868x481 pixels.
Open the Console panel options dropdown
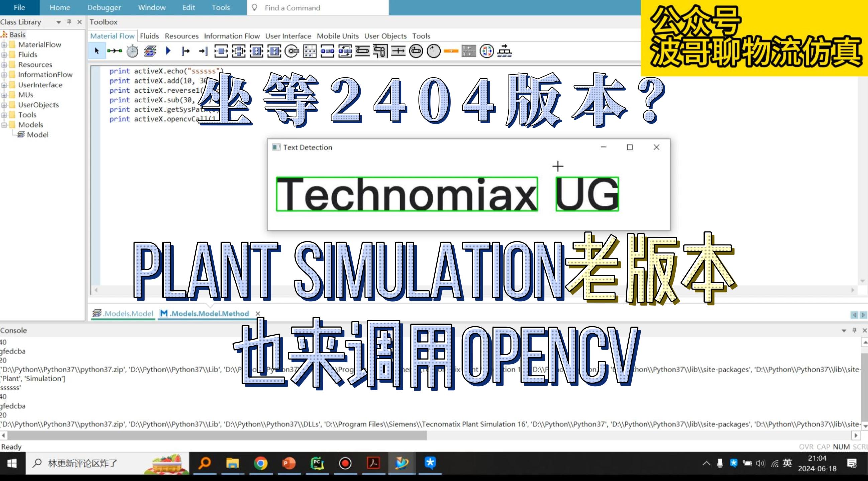(844, 331)
